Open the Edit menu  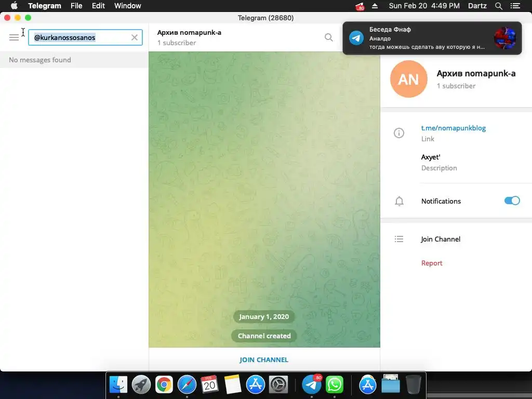(x=98, y=6)
